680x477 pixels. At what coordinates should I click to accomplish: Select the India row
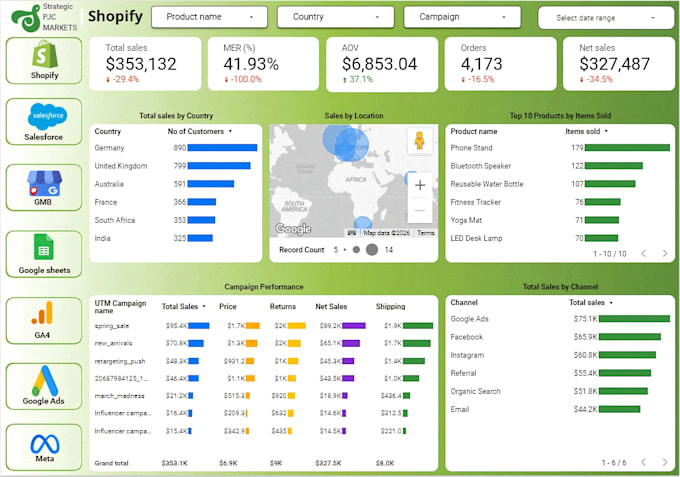coord(176,238)
